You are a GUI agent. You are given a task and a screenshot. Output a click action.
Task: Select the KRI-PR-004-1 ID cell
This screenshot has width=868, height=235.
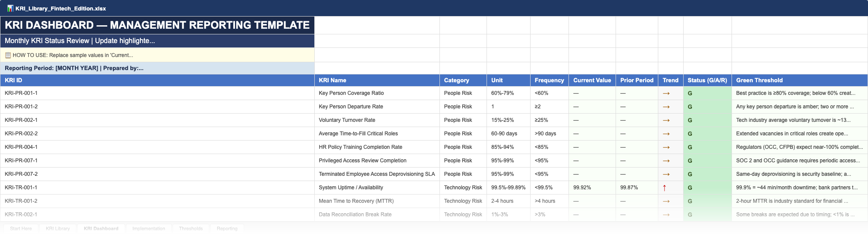(x=157, y=147)
